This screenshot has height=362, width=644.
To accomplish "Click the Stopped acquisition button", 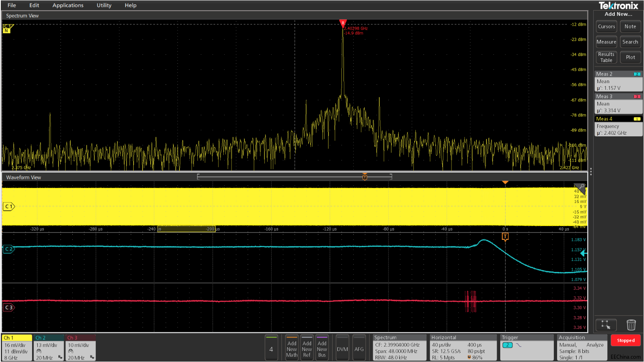I will pos(625,340).
